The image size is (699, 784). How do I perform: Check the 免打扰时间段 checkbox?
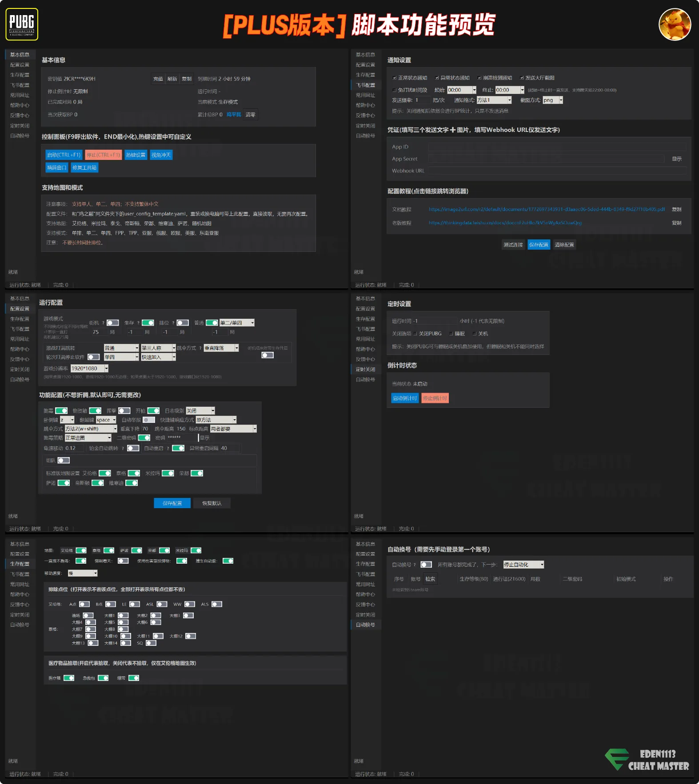[394, 90]
